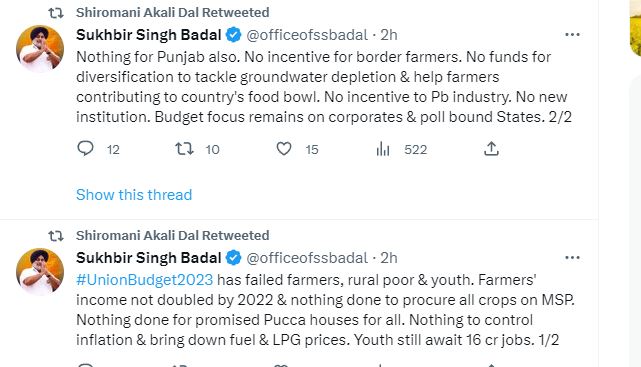Viewport: 641px width, 367px height.
Task: Reply to the Punjab budget tweet
Action: (85, 148)
